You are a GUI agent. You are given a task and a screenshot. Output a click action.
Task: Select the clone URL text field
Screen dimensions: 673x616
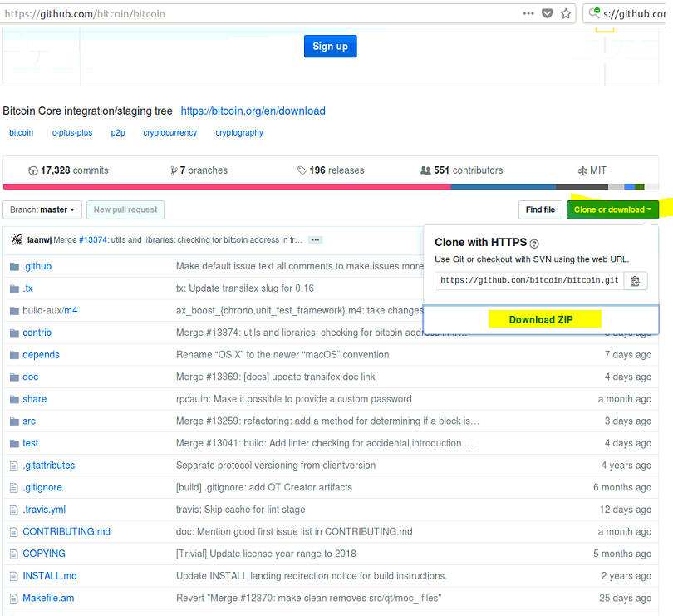coord(528,281)
